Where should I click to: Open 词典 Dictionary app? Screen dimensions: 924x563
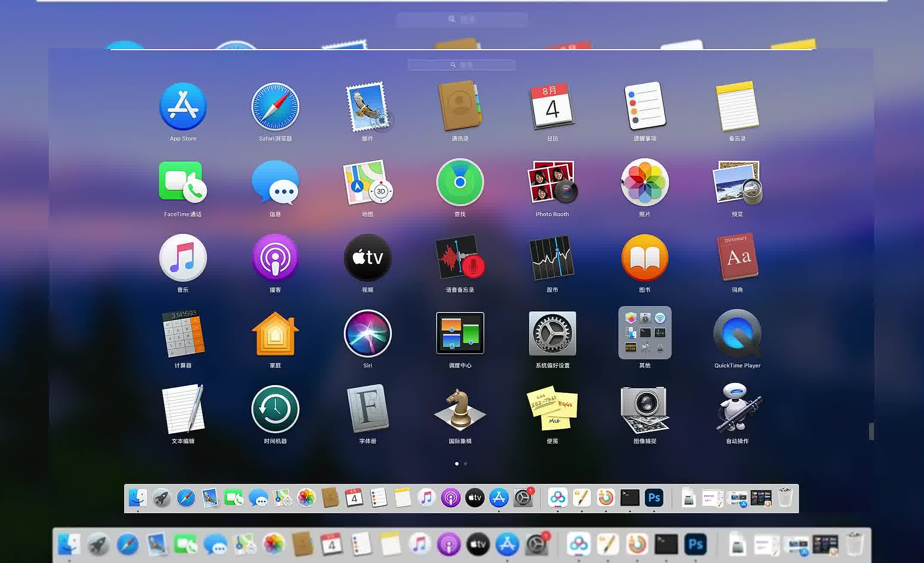point(737,257)
